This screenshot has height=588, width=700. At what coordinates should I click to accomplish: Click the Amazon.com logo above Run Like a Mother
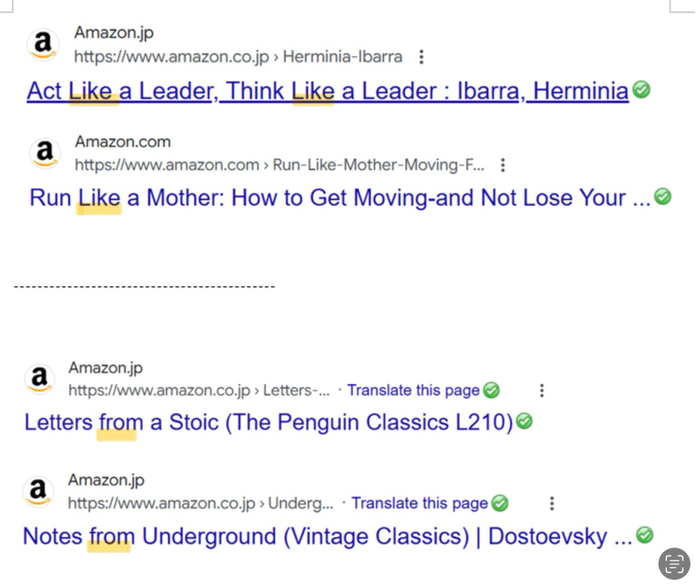point(44,152)
